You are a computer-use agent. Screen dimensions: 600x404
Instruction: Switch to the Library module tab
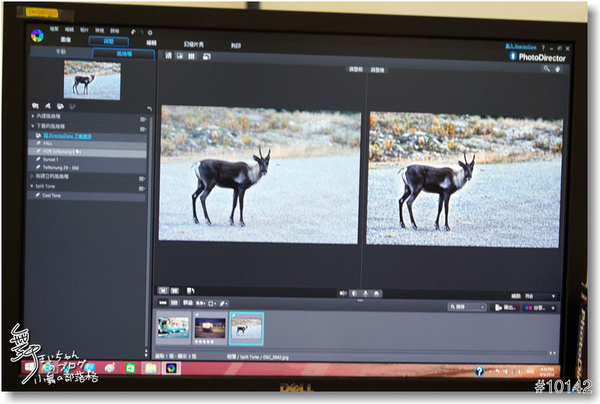(65, 39)
